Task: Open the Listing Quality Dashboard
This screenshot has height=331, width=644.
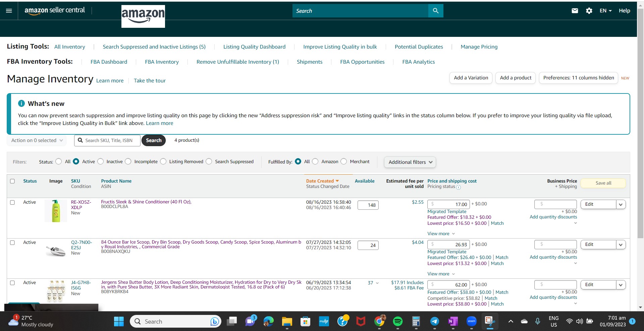Action: tap(255, 47)
